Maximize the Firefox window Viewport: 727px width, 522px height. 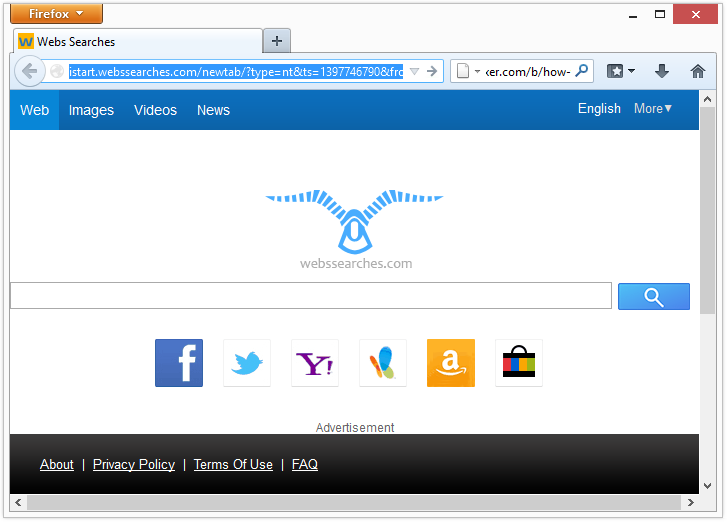660,14
